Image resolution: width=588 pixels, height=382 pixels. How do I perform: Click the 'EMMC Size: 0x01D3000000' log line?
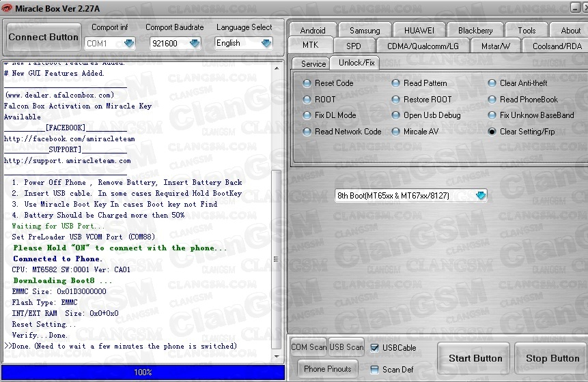(59, 291)
